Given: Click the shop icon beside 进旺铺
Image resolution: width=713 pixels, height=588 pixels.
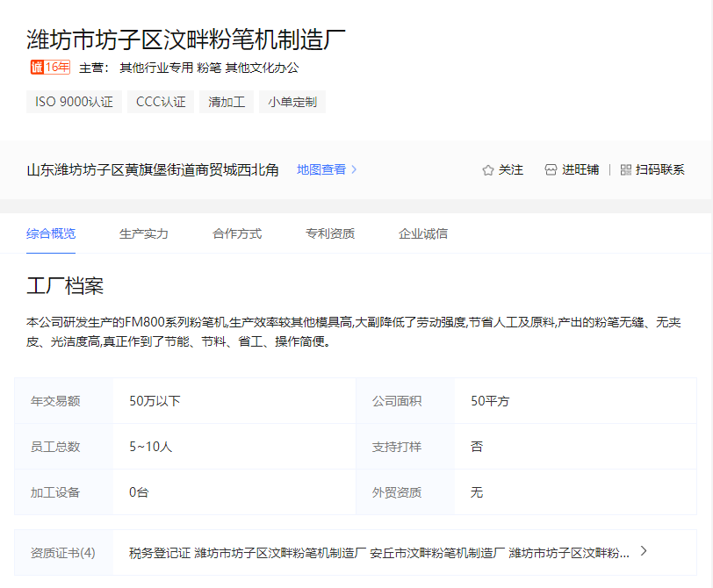Looking at the screenshot, I should point(551,170).
